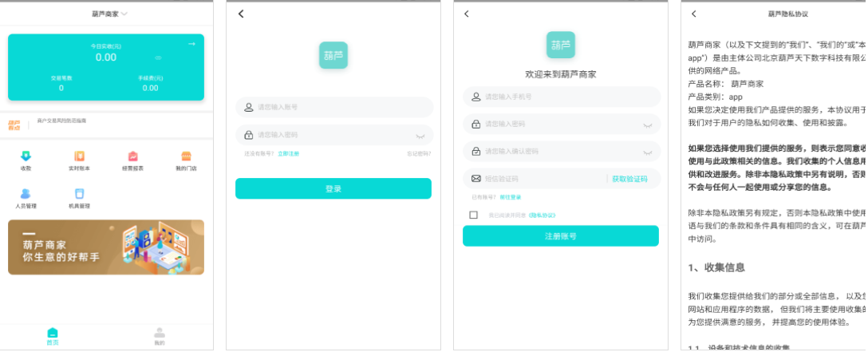
Task: Tap the arrow on the income card
Action: click(x=191, y=44)
